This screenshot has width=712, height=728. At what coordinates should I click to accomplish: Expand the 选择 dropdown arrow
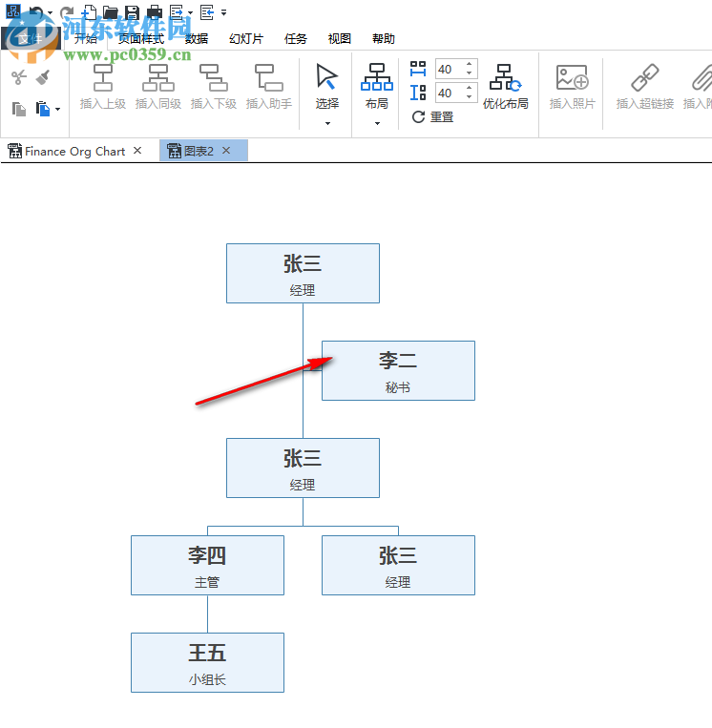pyautogui.click(x=327, y=123)
